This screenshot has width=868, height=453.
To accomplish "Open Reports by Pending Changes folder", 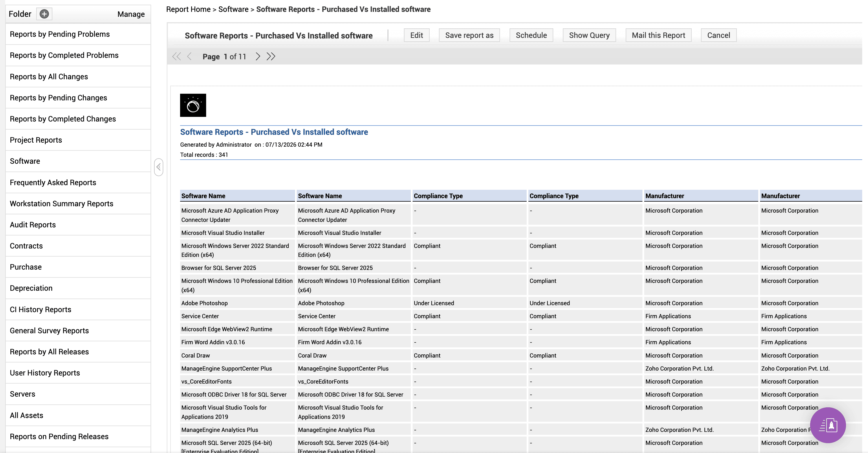I will pos(78,98).
